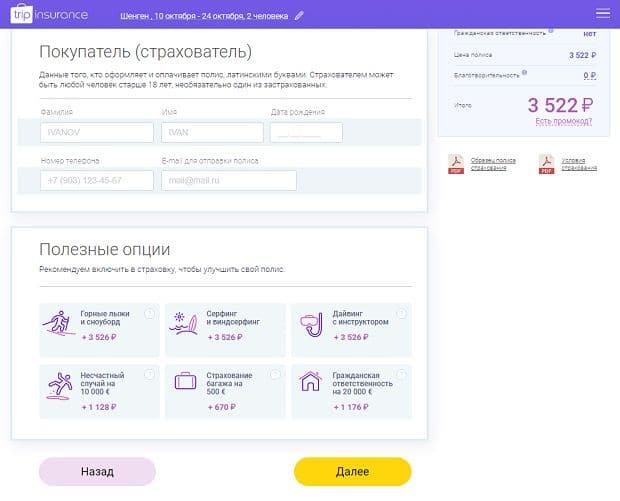The width and height of the screenshot is (620, 501).
Task: Open the Образец полиса страхования link
Action: point(493,164)
